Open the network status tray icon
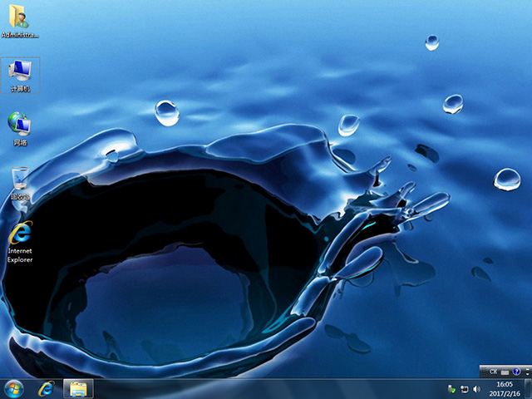 coord(465,390)
